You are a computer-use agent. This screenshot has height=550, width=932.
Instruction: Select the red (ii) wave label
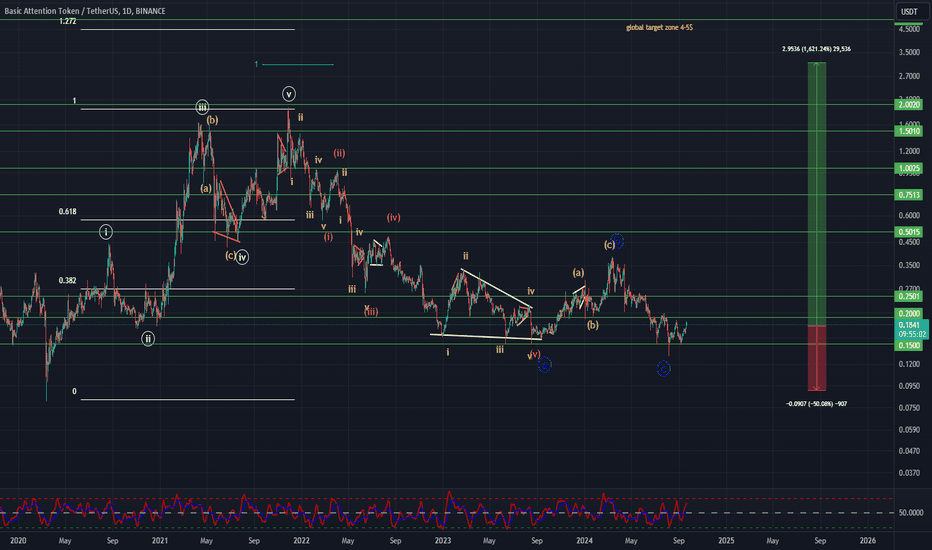[x=339, y=153]
